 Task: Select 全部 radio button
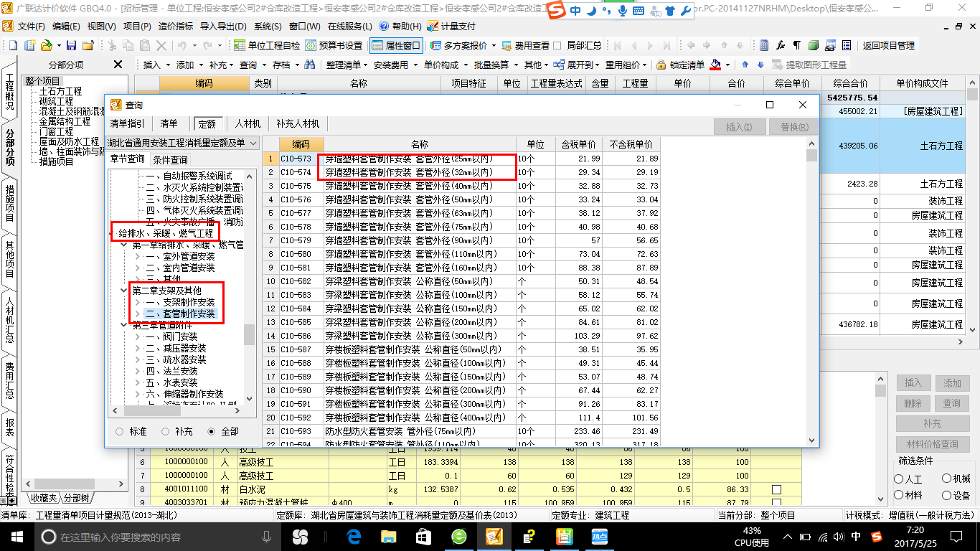point(211,431)
